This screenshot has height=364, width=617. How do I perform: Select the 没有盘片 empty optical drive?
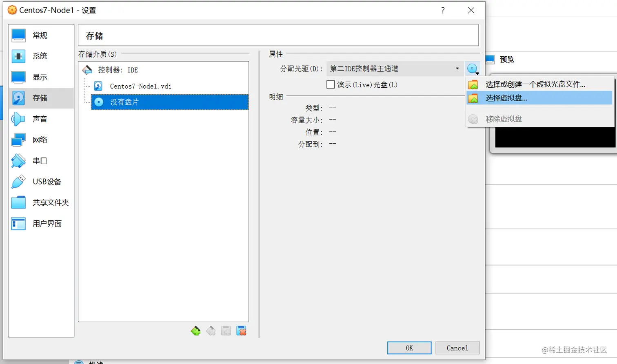tap(169, 102)
